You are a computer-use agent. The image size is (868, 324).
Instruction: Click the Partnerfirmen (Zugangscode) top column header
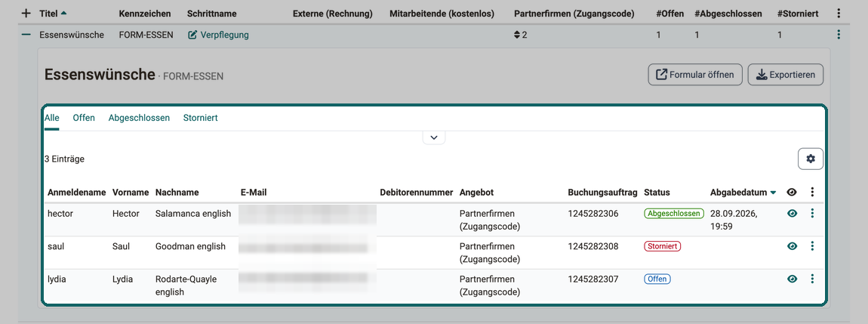[x=574, y=14]
